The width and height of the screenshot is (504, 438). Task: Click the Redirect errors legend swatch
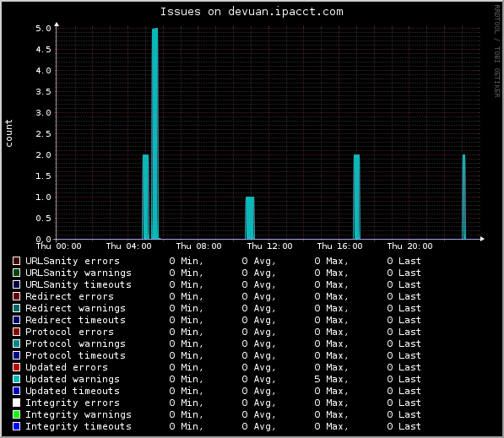click(x=16, y=296)
